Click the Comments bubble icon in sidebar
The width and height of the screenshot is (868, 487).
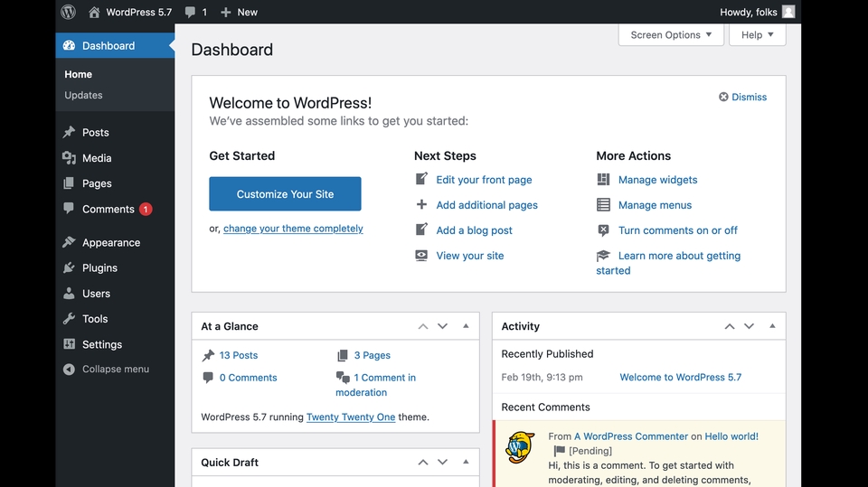(x=69, y=209)
